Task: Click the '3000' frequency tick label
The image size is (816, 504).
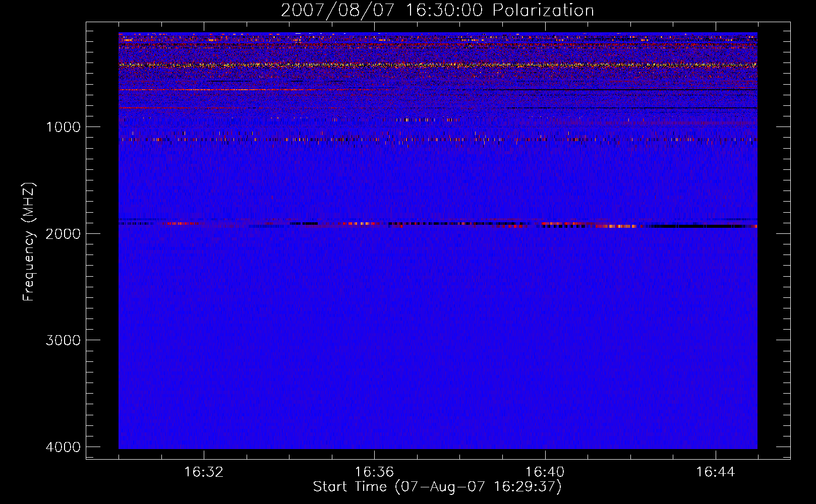Action: click(x=63, y=340)
